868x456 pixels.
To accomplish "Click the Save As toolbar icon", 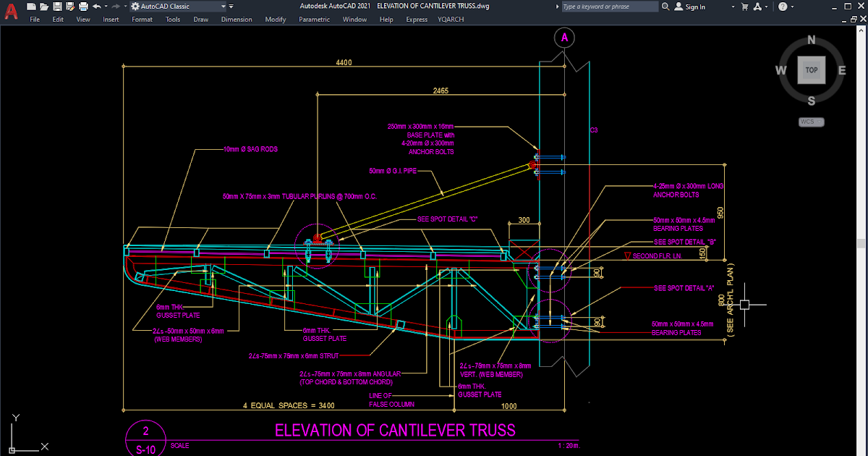I will tap(71, 7).
